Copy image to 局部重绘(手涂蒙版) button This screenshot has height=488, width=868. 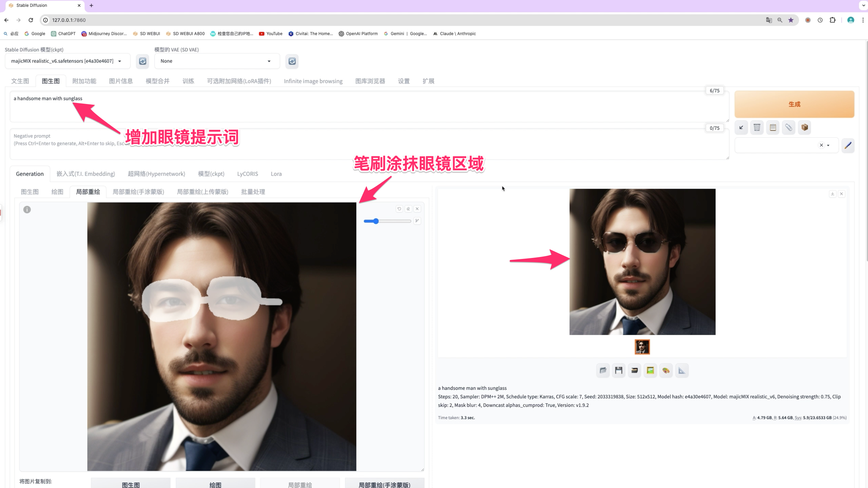pos(384,483)
